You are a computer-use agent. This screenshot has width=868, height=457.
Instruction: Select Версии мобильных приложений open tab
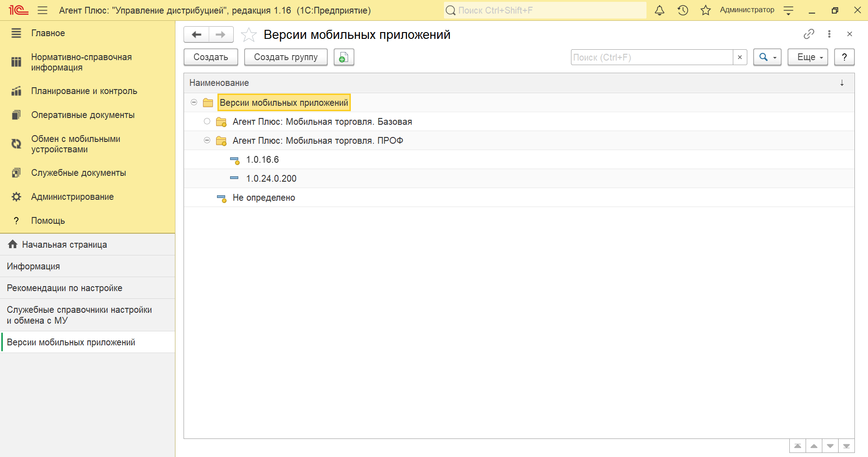pos(88,342)
